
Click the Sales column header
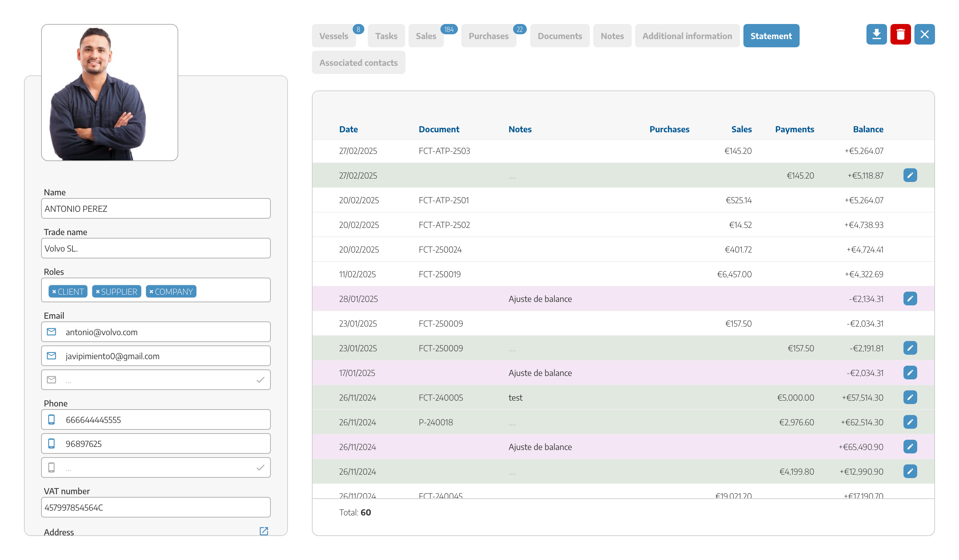click(x=741, y=129)
